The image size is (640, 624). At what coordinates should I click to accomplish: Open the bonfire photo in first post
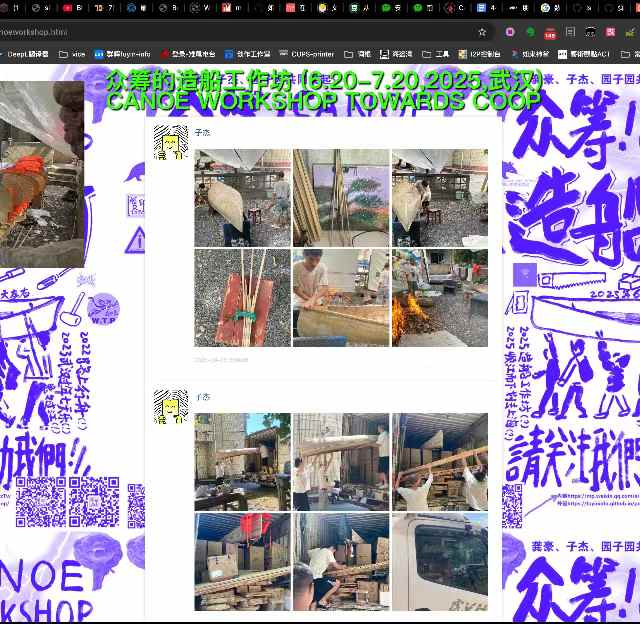439,298
